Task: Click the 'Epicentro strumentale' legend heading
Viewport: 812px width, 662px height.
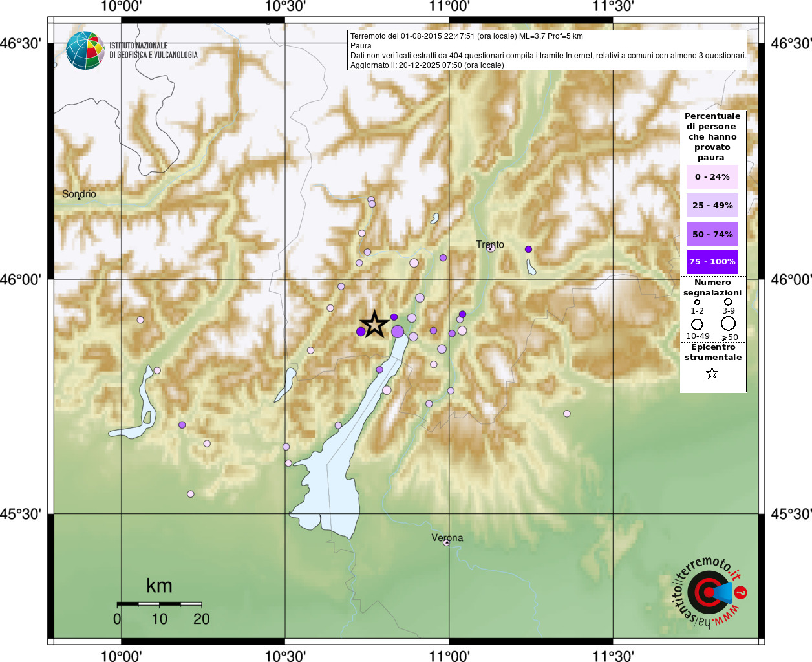Action: 713,352
